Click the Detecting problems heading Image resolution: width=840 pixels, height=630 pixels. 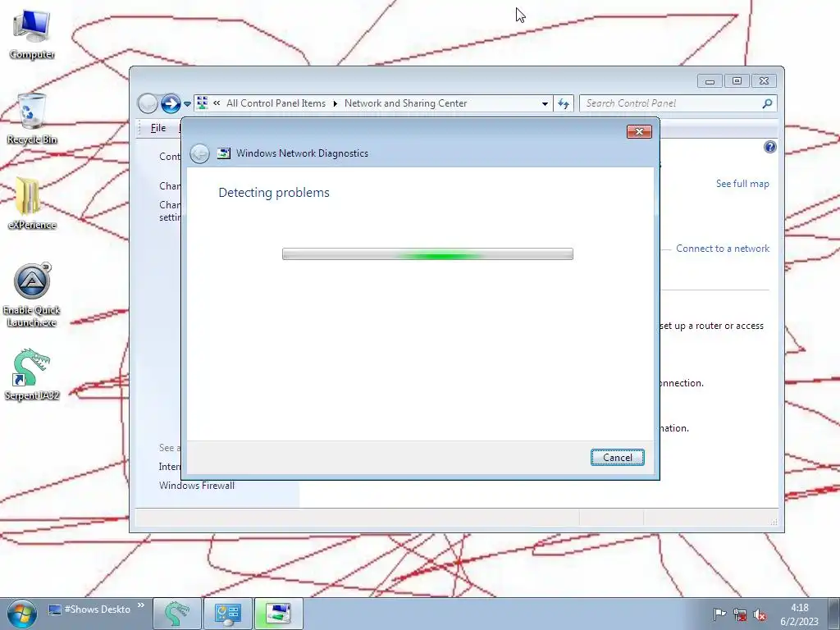click(274, 192)
